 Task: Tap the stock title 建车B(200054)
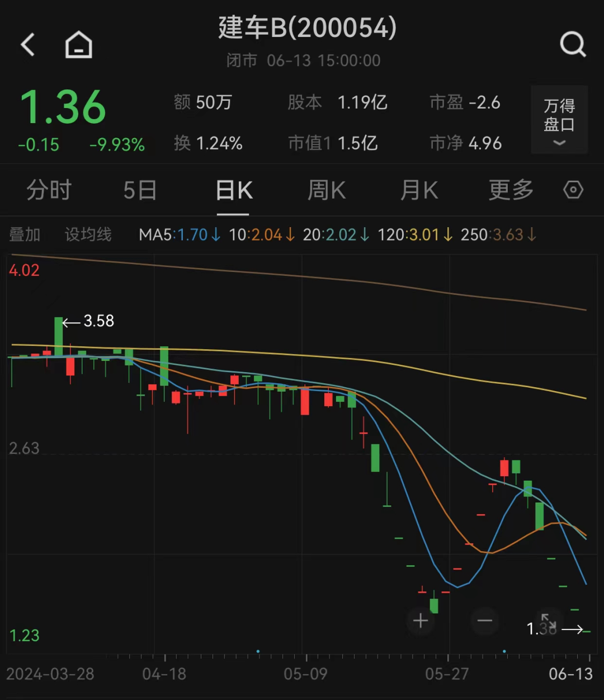coord(307,27)
